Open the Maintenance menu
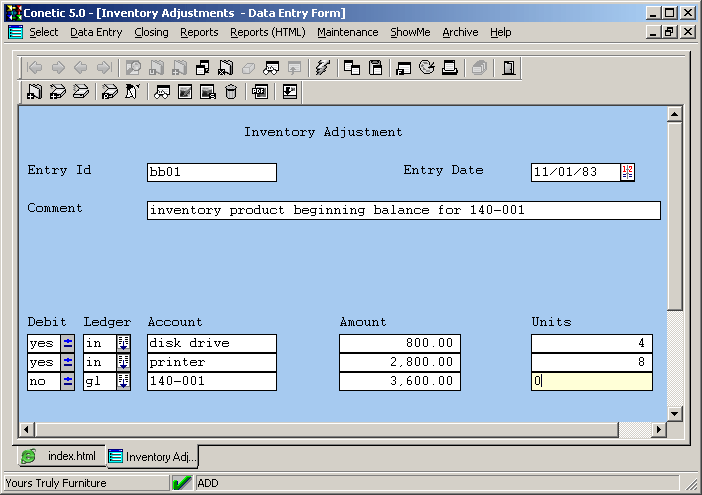The height and width of the screenshot is (495, 702). [x=347, y=32]
